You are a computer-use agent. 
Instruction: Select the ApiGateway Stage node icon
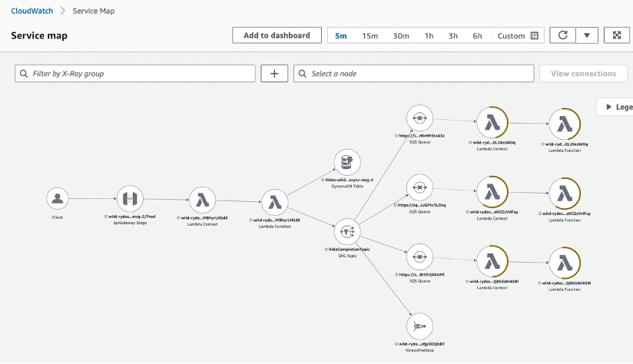tap(130, 199)
